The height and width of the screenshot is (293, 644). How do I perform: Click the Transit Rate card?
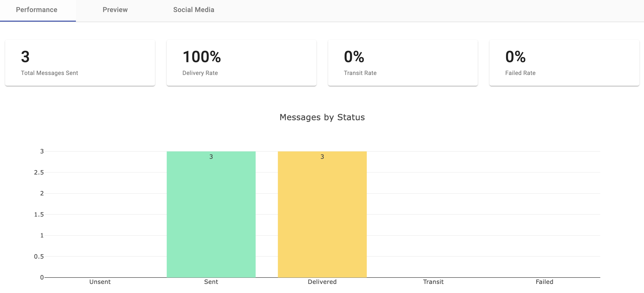(403, 63)
